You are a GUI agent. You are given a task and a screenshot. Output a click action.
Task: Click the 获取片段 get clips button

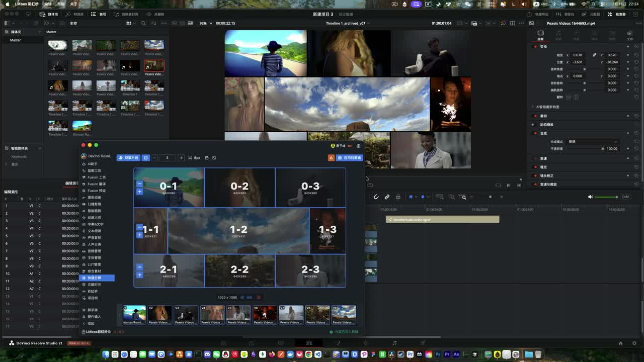[128, 158]
